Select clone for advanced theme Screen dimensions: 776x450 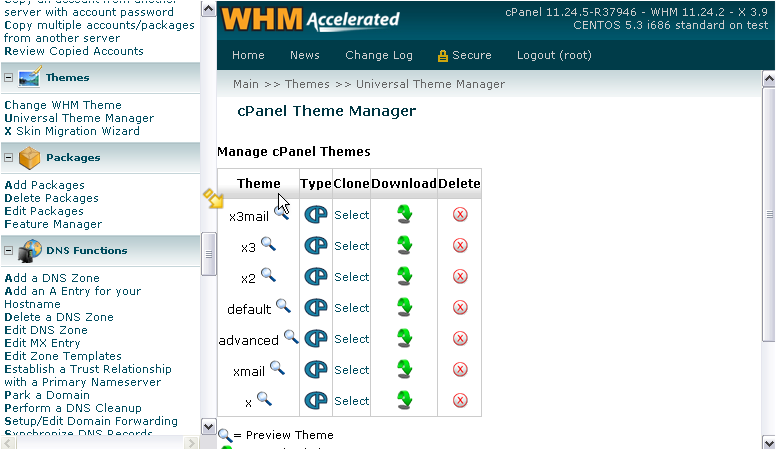[x=351, y=339]
